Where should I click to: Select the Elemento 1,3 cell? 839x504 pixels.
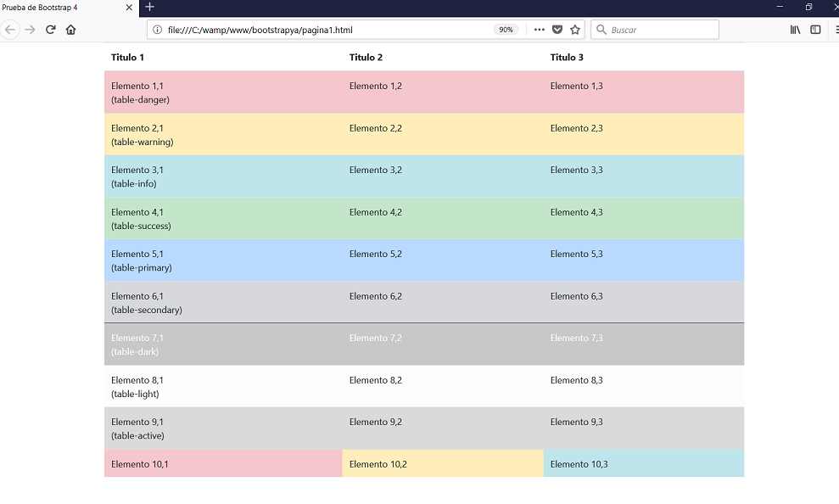[x=644, y=92]
